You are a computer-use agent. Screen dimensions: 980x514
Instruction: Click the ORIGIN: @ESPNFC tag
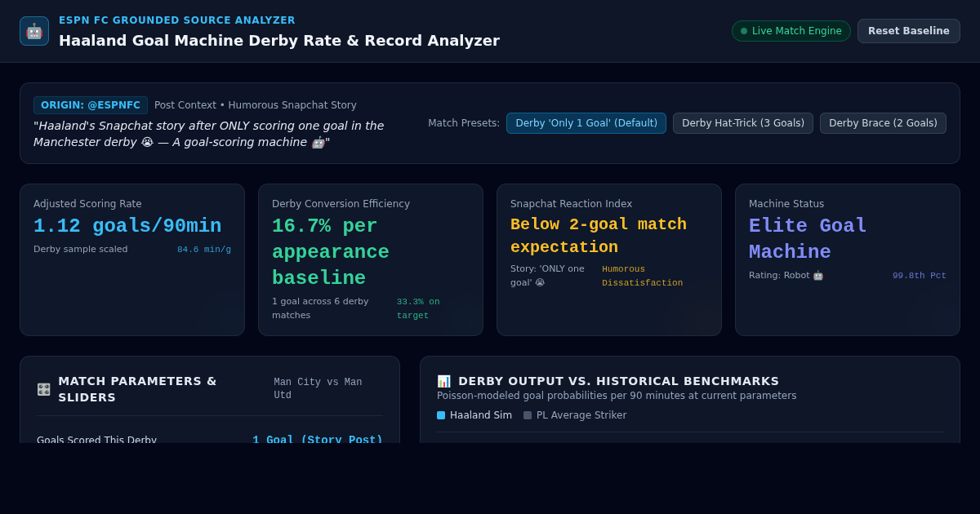[91, 105]
